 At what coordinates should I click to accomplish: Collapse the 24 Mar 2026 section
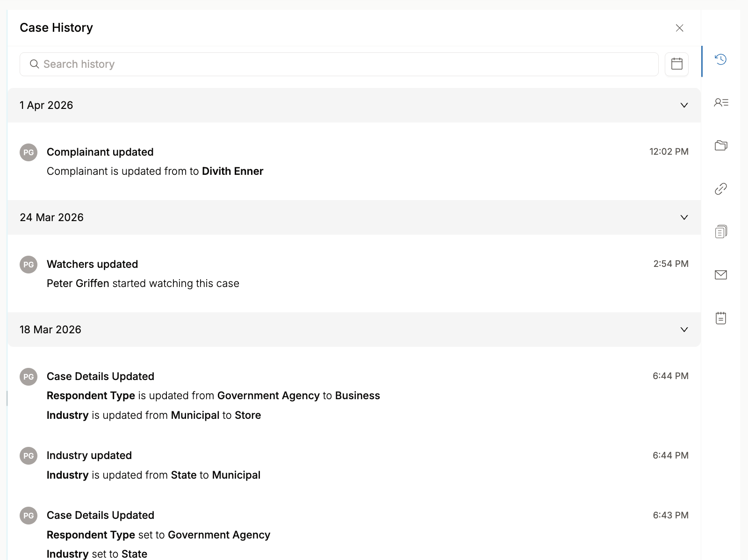[x=683, y=217]
